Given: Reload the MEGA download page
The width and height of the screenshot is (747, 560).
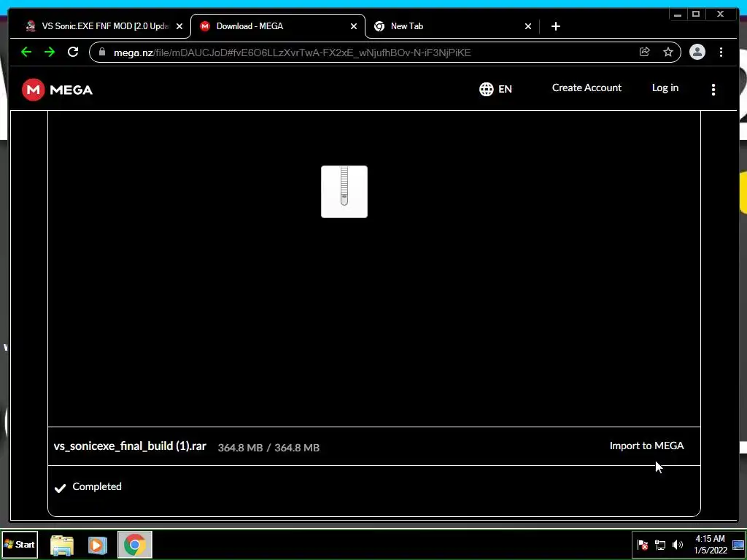Looking at the screenshot, I should 73,52.
